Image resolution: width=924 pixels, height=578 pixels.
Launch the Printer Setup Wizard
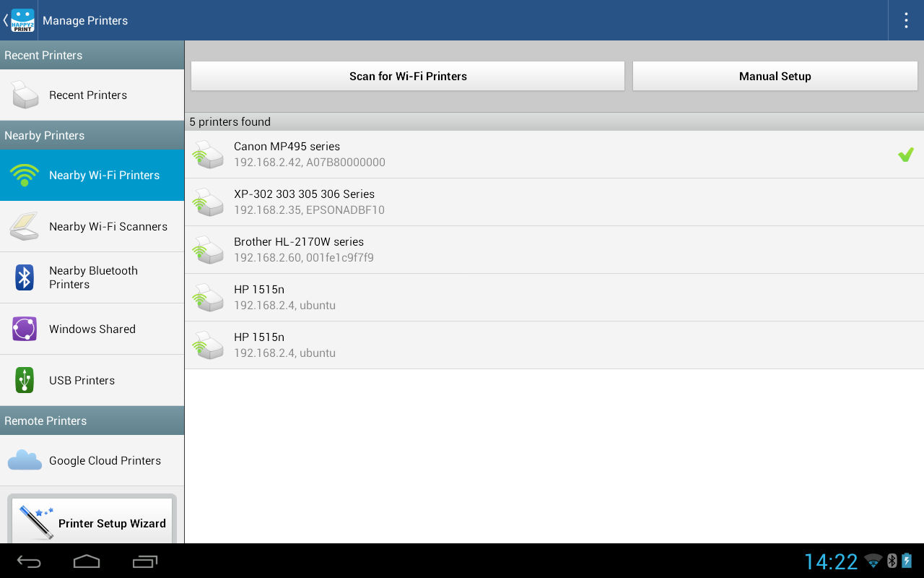coord(92,520)
